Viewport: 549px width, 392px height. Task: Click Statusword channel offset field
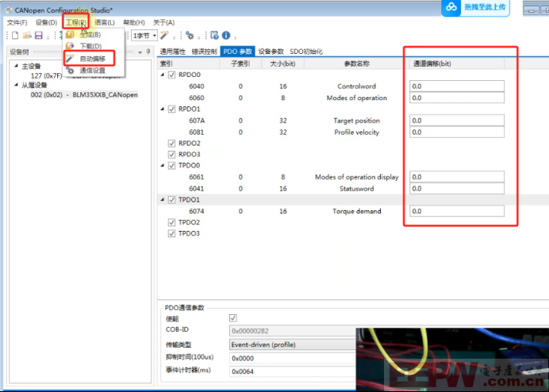click(457, 189)
